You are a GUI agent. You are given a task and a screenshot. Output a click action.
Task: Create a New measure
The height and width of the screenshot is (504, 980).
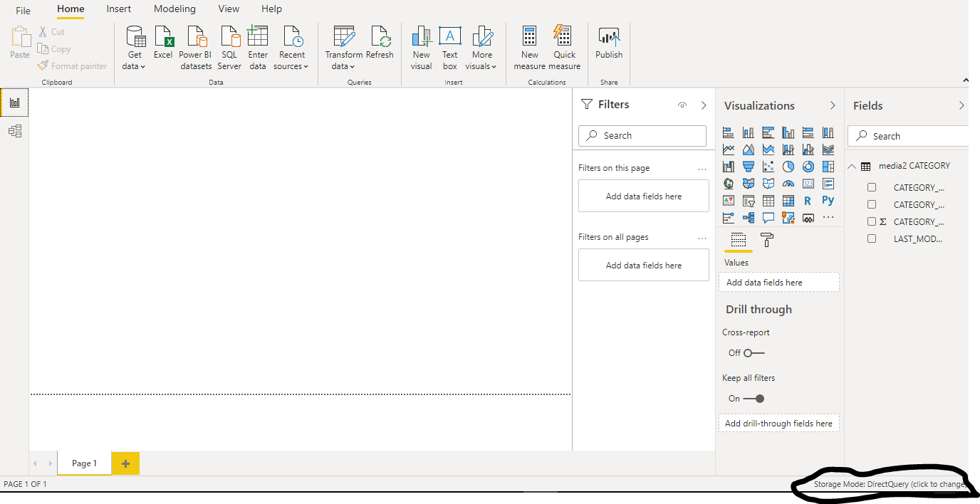click(529, 47)
